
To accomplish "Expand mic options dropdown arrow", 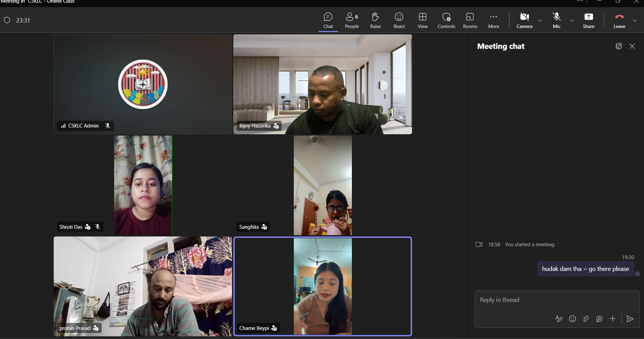I will 572,21.
